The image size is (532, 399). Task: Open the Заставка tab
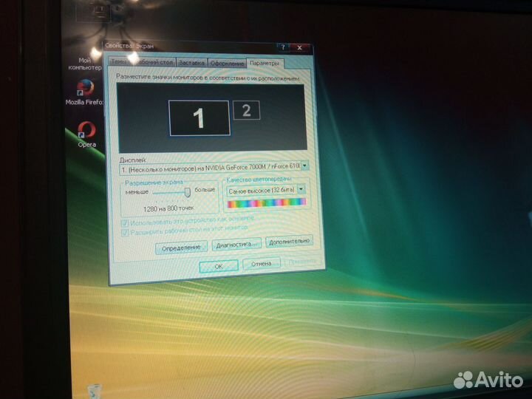point(191,63)
